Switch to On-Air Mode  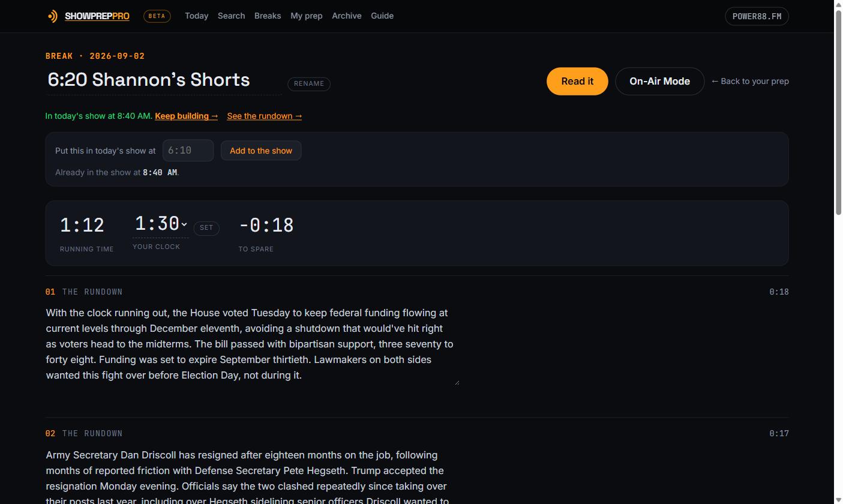pos(659,81)
